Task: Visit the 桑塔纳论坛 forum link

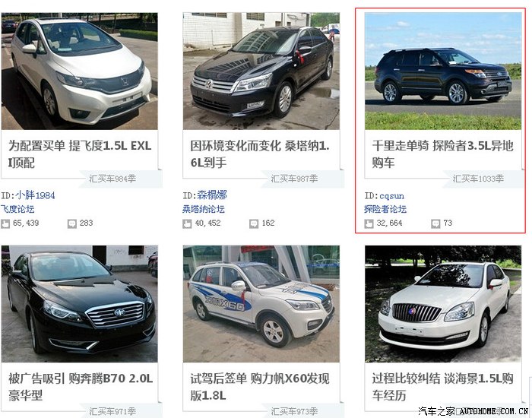Action: pos(204,209)
